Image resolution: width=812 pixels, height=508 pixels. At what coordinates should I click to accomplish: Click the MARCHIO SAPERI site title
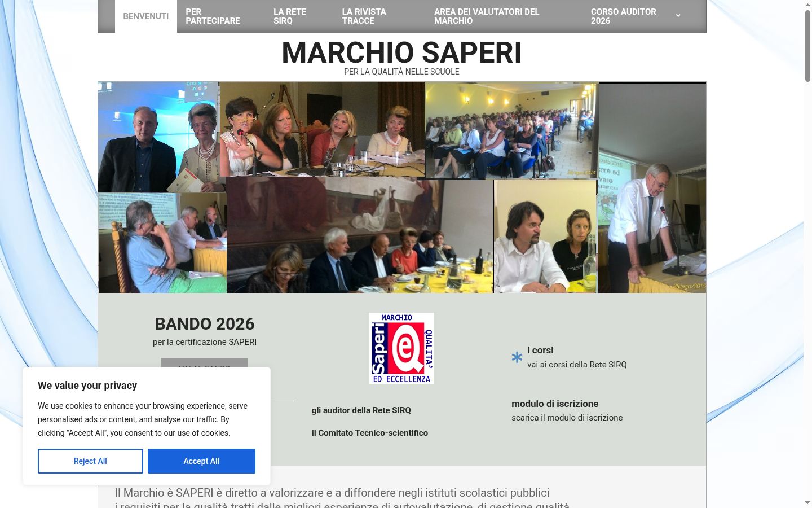point(401,52)
